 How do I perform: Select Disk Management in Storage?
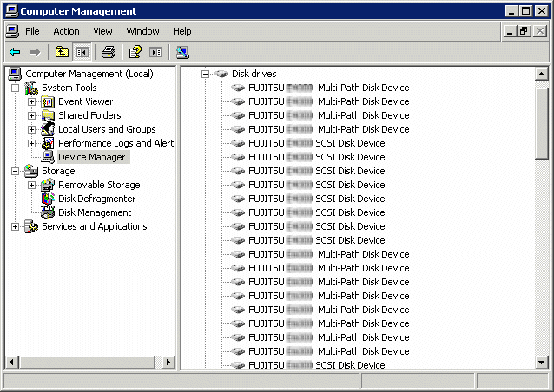point(95,212)
